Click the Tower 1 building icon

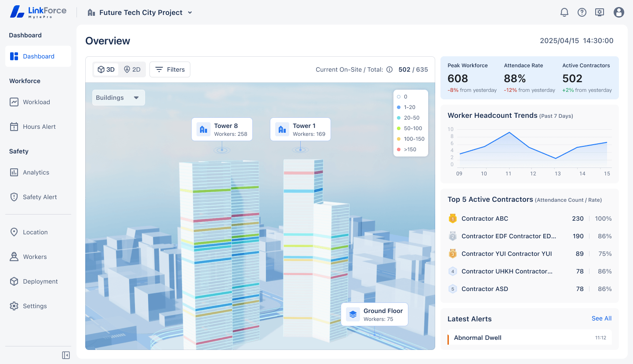(282, 129)
